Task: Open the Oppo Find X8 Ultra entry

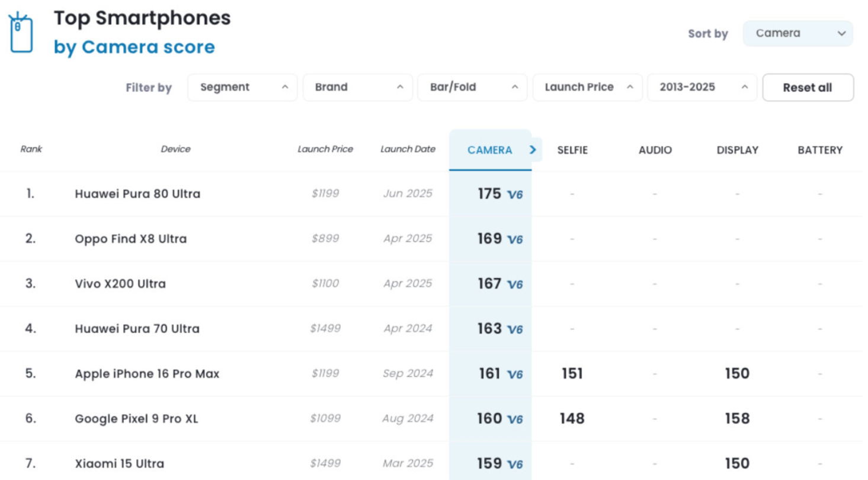Action: 130,239
